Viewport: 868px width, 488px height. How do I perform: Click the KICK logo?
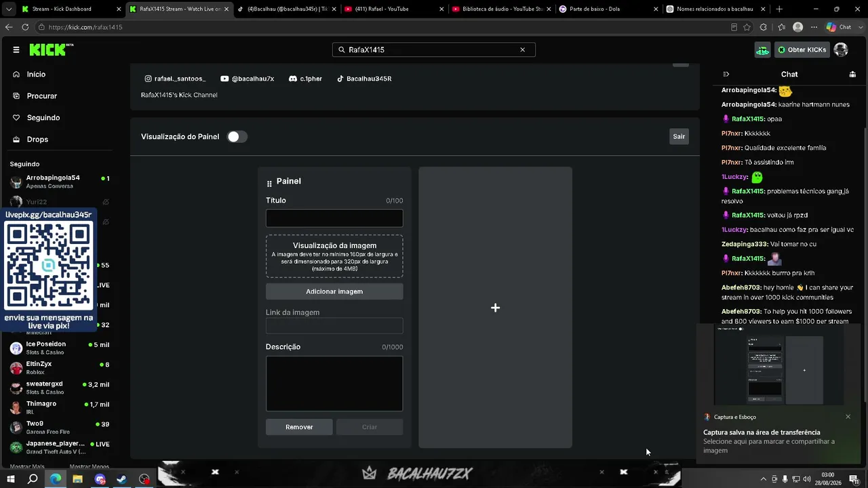pyautogui.click(x=52, y=49)
